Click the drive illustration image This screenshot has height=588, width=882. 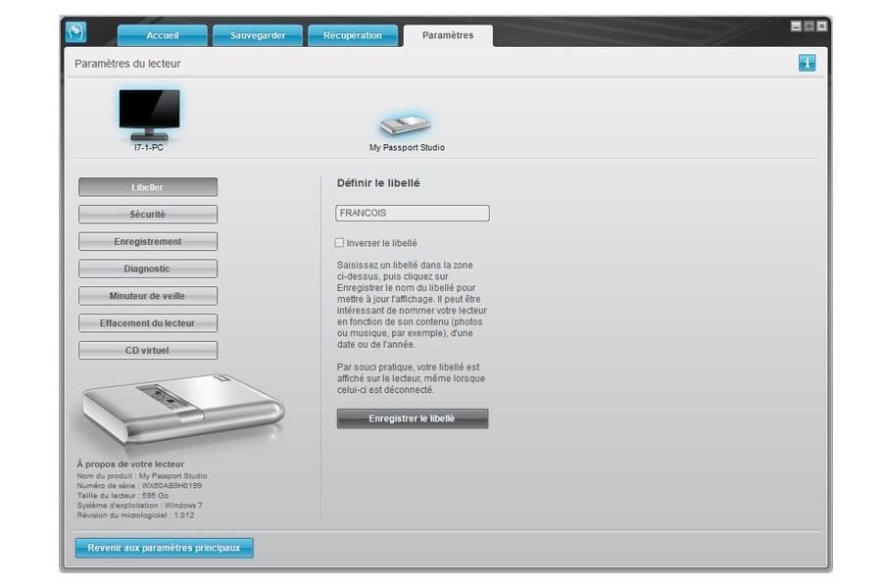point(182,408)
